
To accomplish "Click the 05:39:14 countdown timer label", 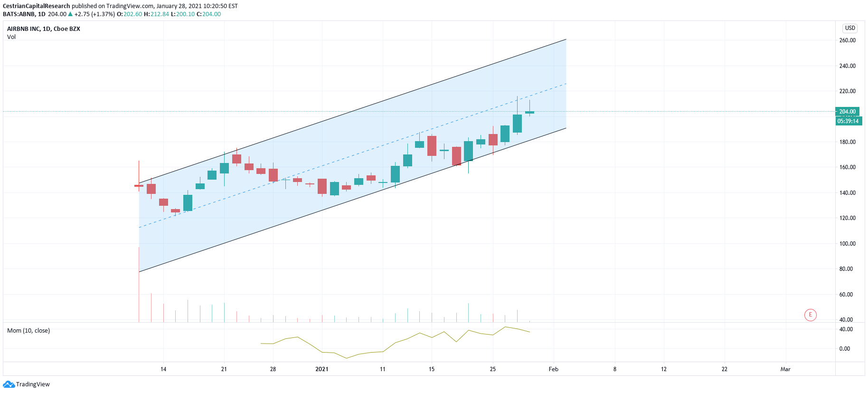I will [x=848, y=121].
